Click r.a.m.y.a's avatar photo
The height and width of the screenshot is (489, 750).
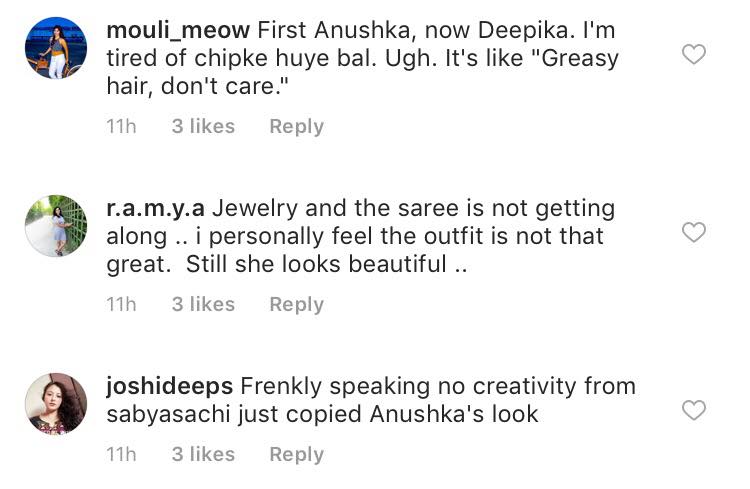[56, 226]
